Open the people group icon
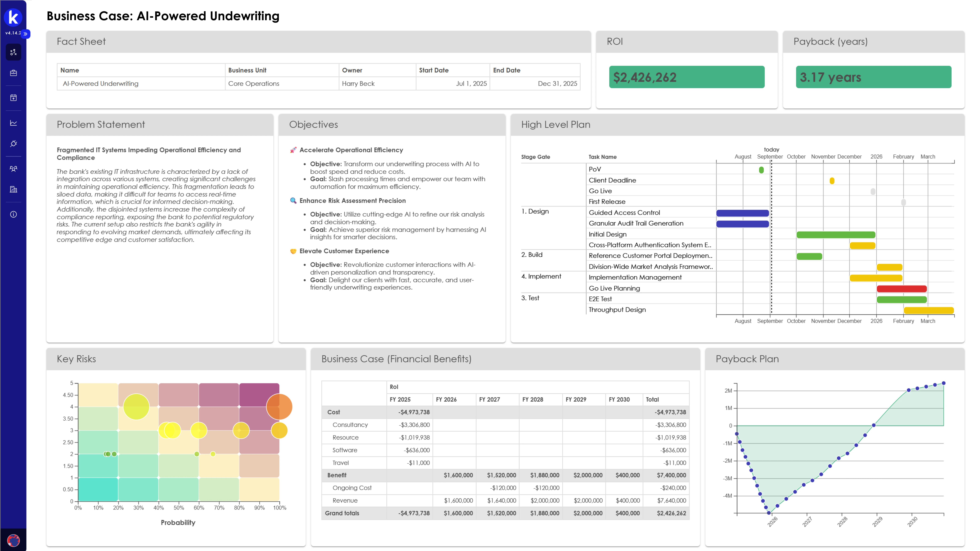This screenshot has width=980, height=551. [x=13, y=169]
